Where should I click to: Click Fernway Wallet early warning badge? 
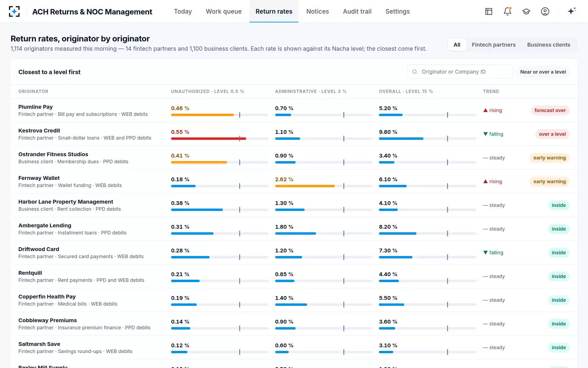pos(550,182)
